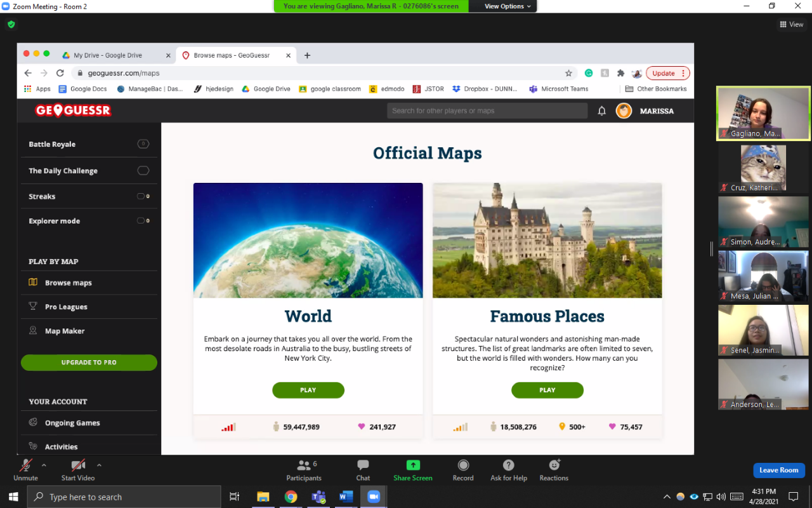This screenshot has height=508, width=812.
Task: Open Google Docs bookmark
Action: 82,89
